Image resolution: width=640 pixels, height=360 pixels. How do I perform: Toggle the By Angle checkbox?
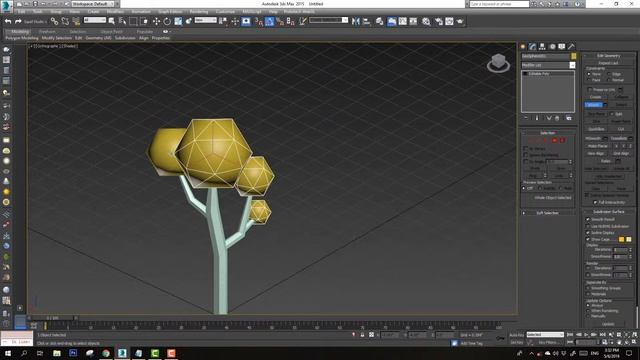point(526,162)
